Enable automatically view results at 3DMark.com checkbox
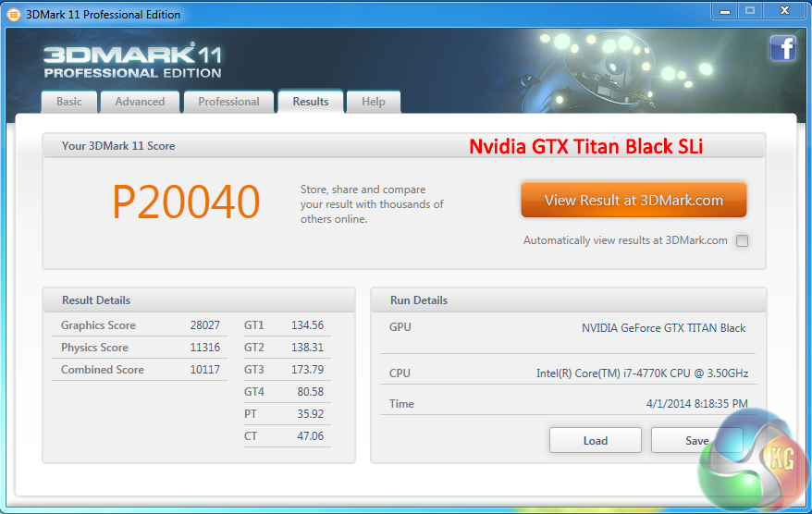The height and width of the screenshot is (514, 812). click(742, 240)
